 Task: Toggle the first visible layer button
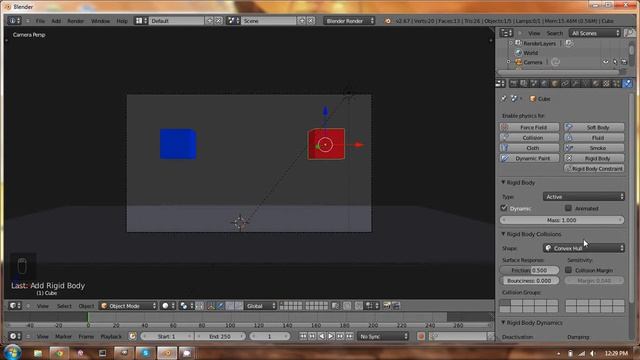tap(282, 304)
